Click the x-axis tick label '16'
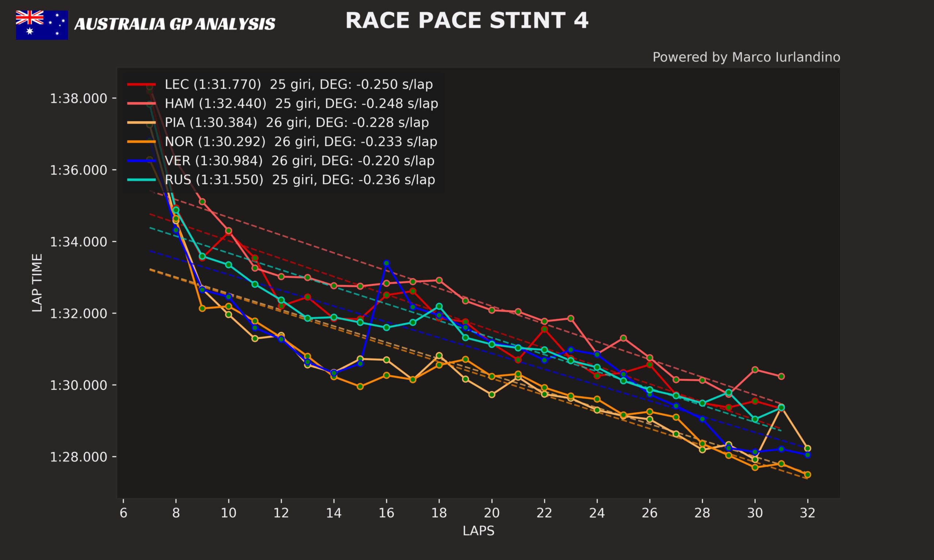 (386, 513)
